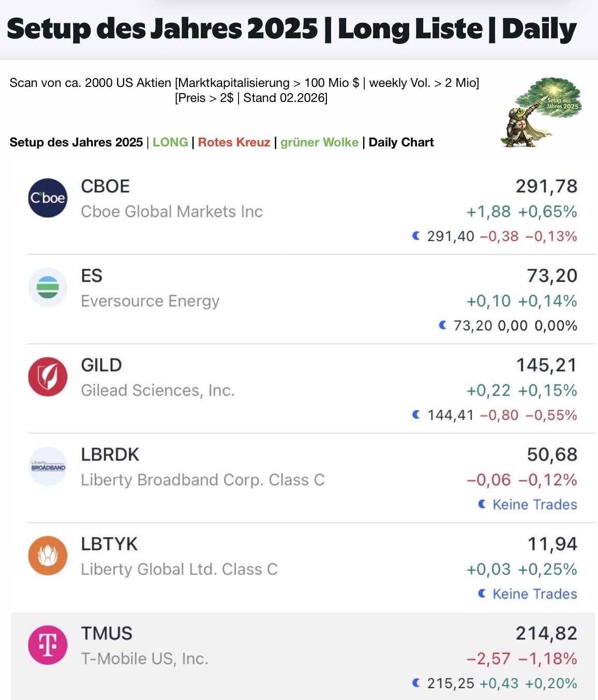Click the magenta T-Mobile logo icon
Screen dimensions: 598x700
pyautogui.click(x=48, y=645)
